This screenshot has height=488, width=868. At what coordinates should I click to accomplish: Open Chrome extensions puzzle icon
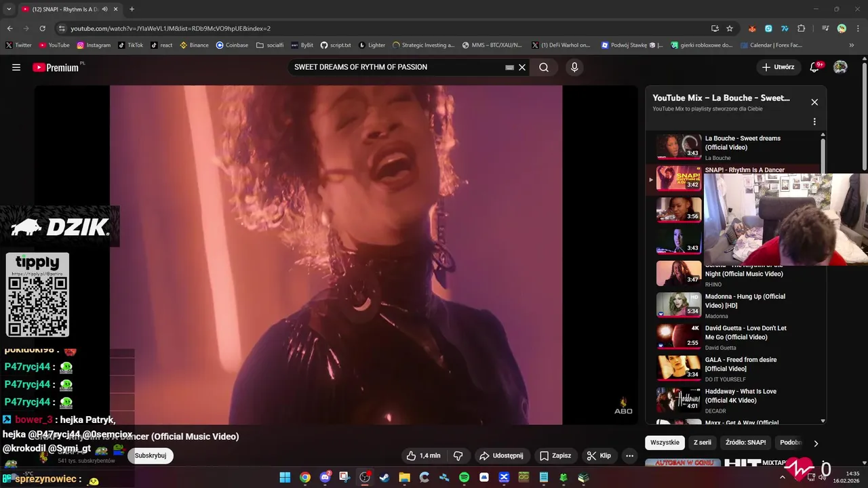(x=801, y=28)
